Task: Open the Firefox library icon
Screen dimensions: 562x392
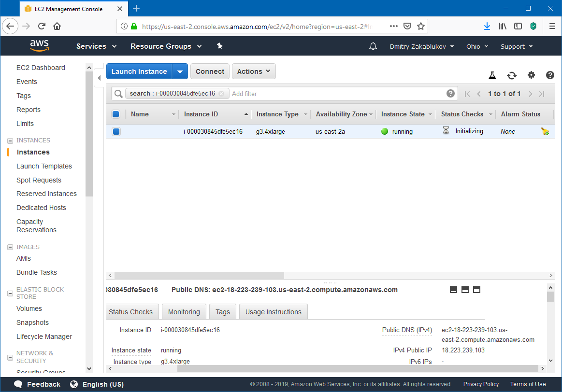Action: [503, 26]
